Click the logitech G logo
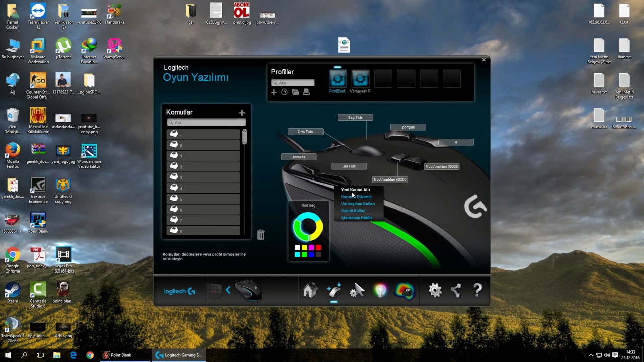The height and width of the screenshot is (362, 644). point(180,291)
